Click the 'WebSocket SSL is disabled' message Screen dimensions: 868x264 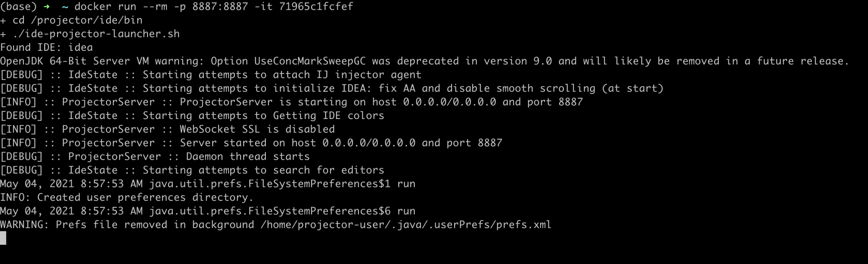coord(257,129)
